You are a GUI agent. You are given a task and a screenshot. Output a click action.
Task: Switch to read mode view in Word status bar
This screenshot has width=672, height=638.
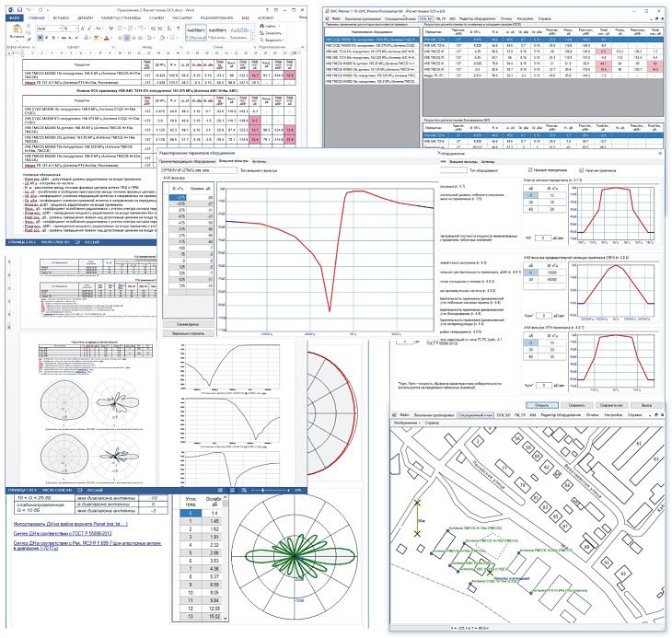(220, 490)
